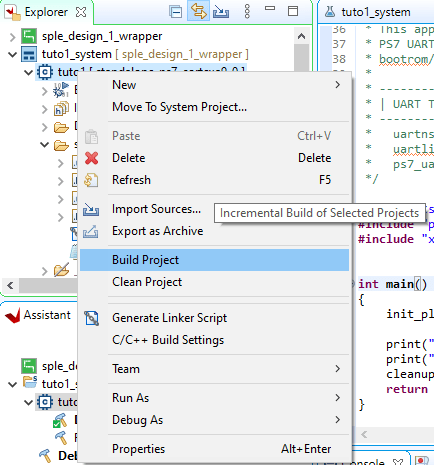
Task: Collapse tuto1_system tree node
Action: click(x=12, y=54)
